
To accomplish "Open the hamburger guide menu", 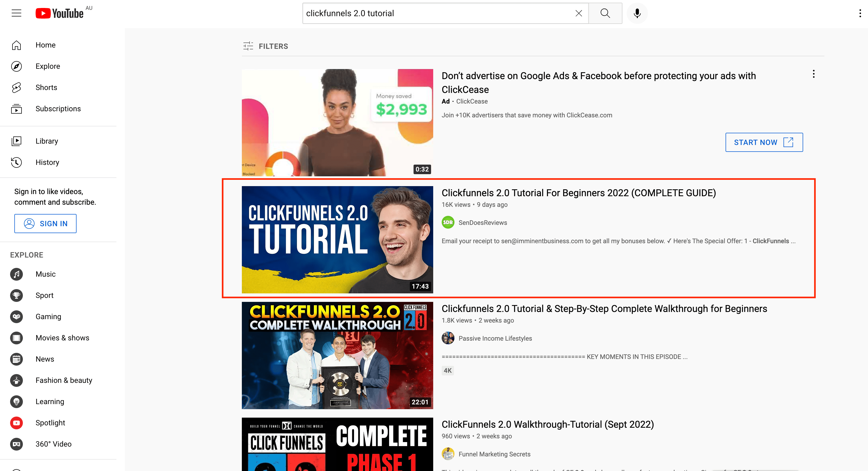I will (16, 13).
